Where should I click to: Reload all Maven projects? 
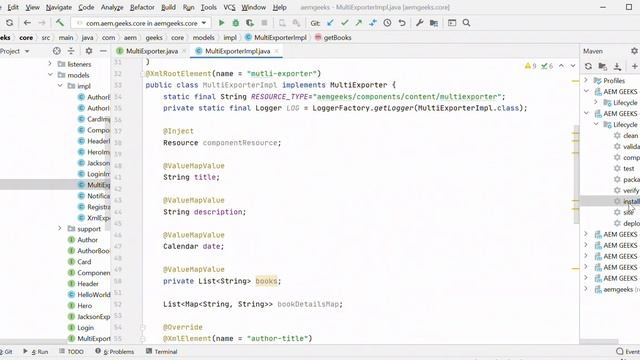click(x=588, y=66)
